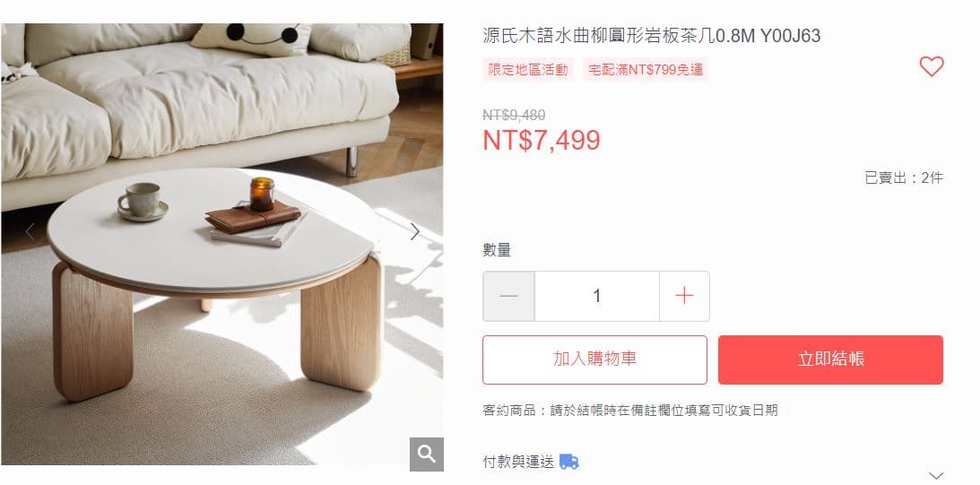Focus the quantity number field
The width and height of the screenshot is (980, 485).
[x=597, y=296]
